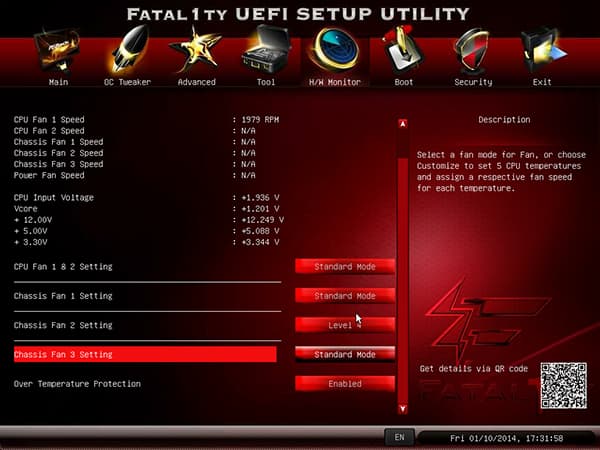Switch to the Main tab label
Screen dimensions: 600x450
click(59, 82)
